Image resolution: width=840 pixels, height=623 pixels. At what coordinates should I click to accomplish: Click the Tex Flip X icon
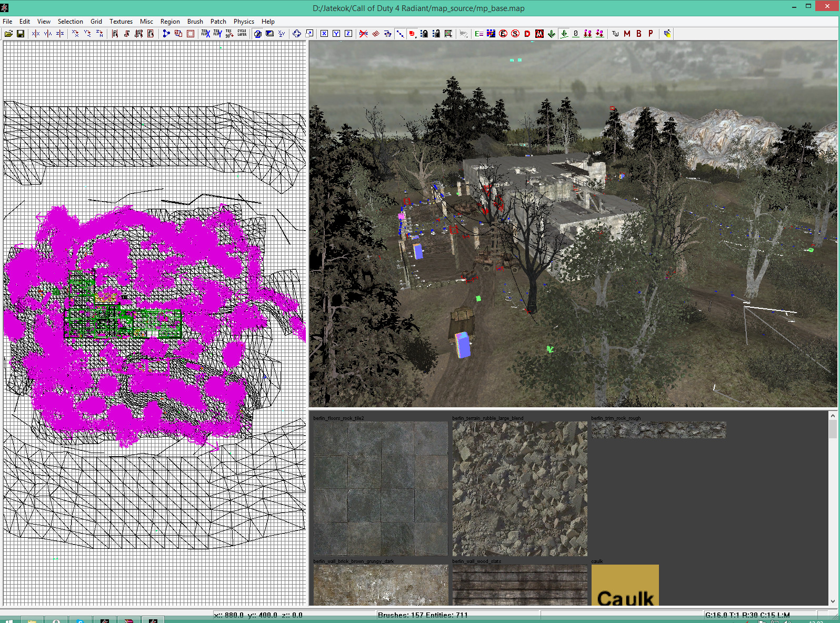pos(206,34)
